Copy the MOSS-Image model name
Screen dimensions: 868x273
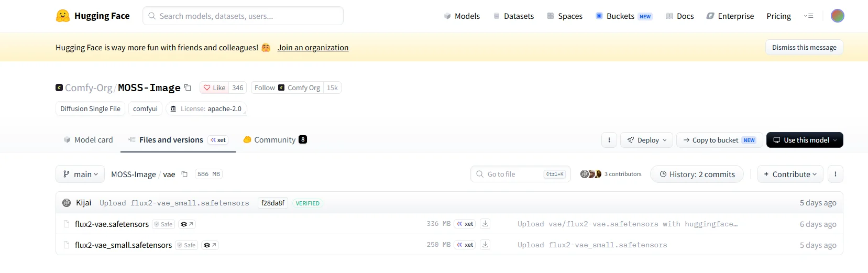(188, 88)
